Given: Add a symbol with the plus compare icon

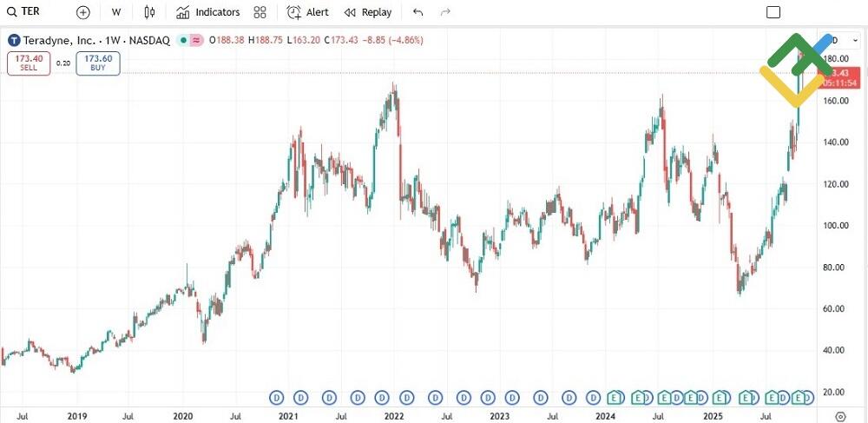Looking at the screenshot, I should [x=83, y=12].
